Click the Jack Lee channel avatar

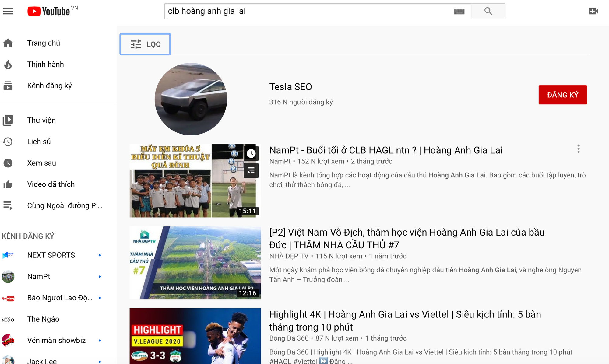point(8,360)
